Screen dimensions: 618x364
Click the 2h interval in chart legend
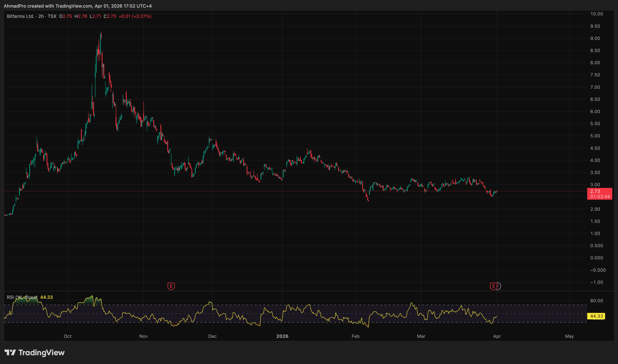(x=41, y=16)
